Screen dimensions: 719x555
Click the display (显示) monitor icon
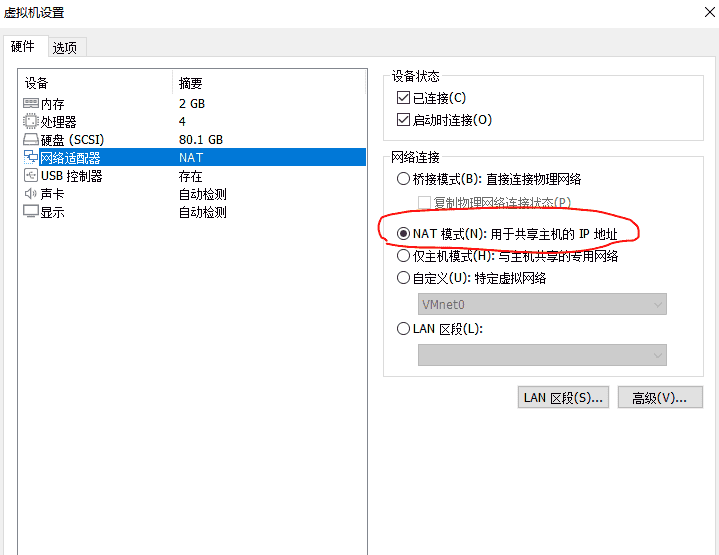31,211
